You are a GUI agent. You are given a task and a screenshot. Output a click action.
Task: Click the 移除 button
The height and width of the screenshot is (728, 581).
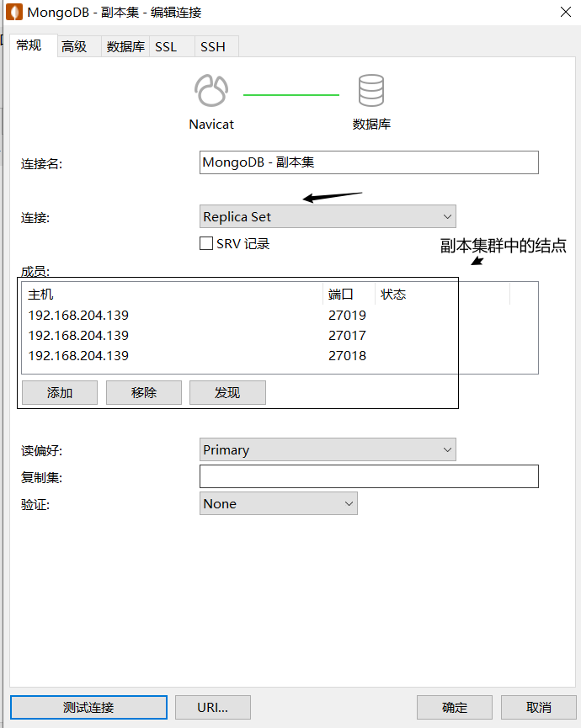143,393
